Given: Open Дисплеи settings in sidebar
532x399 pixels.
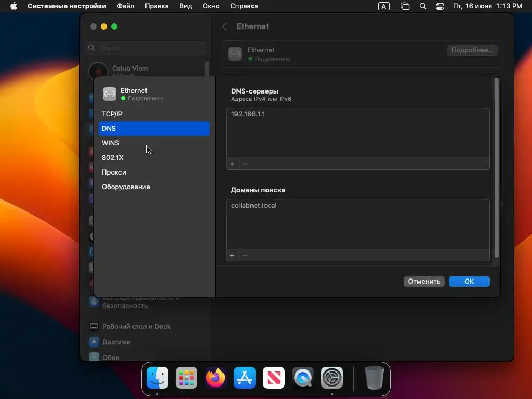Looking at the screenshot, I should coord(116,342).
